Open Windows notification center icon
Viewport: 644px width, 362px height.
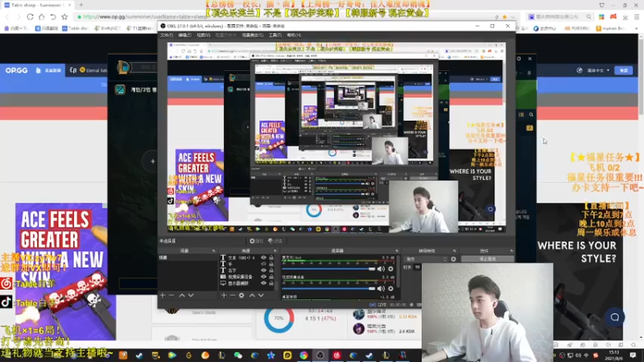pos(633,355)
